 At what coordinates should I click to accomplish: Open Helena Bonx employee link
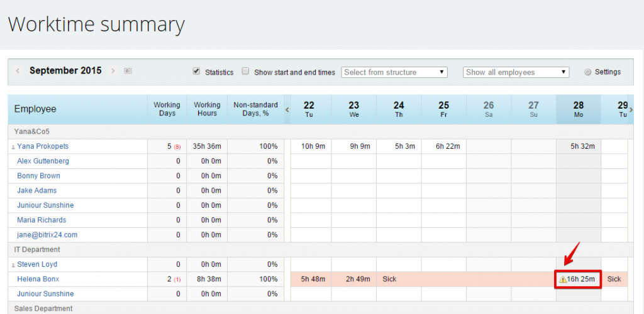tap(38, 279)
